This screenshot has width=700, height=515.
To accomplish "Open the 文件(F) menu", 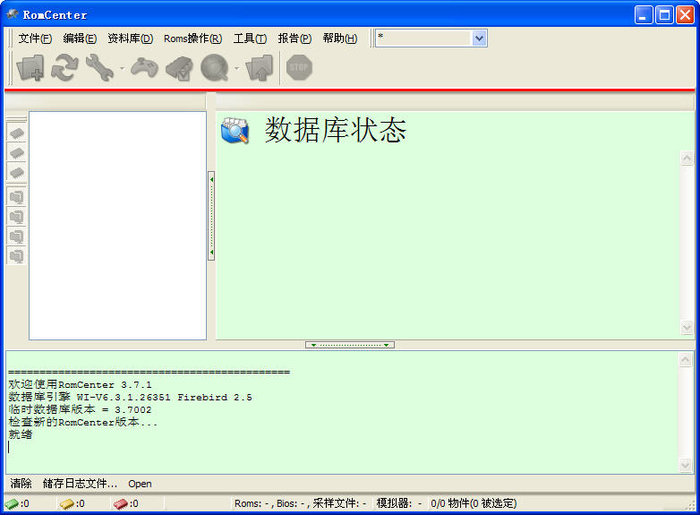I will (35, 38).
